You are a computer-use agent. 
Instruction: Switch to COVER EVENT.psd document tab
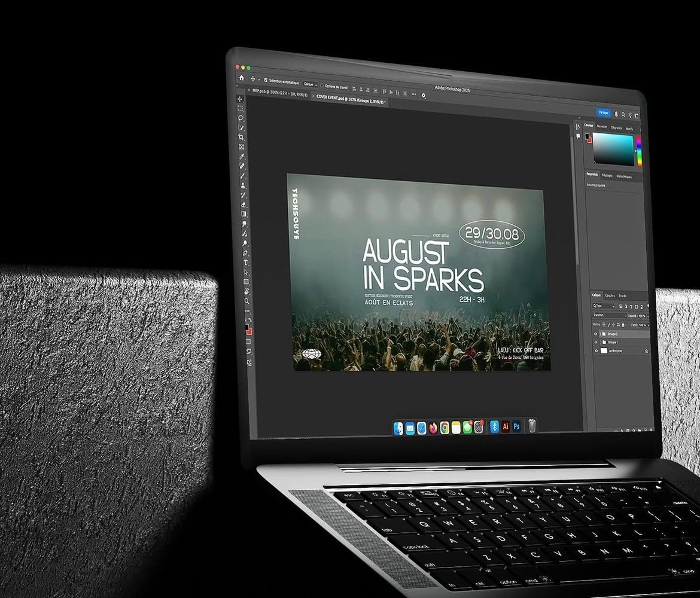click(350, 99)
